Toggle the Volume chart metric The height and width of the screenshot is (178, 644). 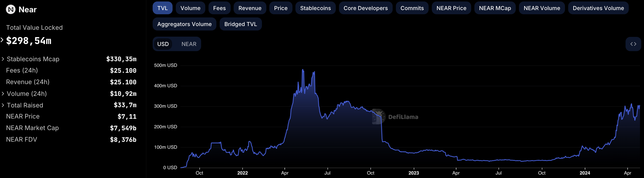click(x=191, y=8)
